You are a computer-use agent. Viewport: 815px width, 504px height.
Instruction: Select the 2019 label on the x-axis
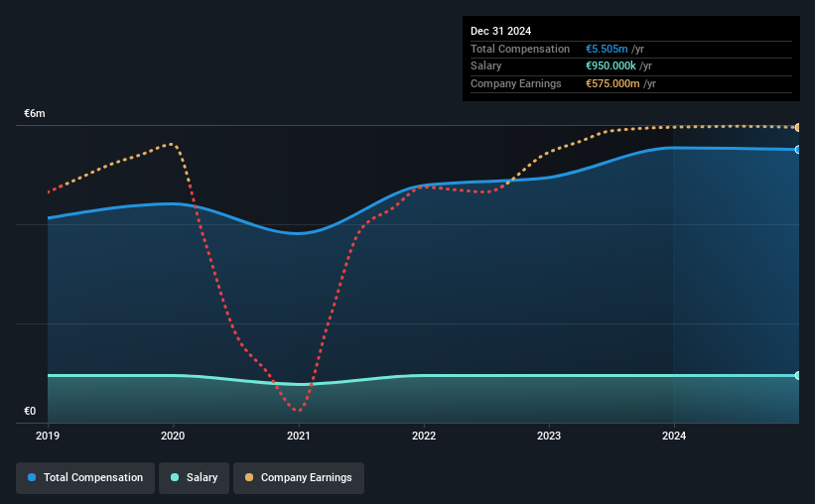(48, 436)
